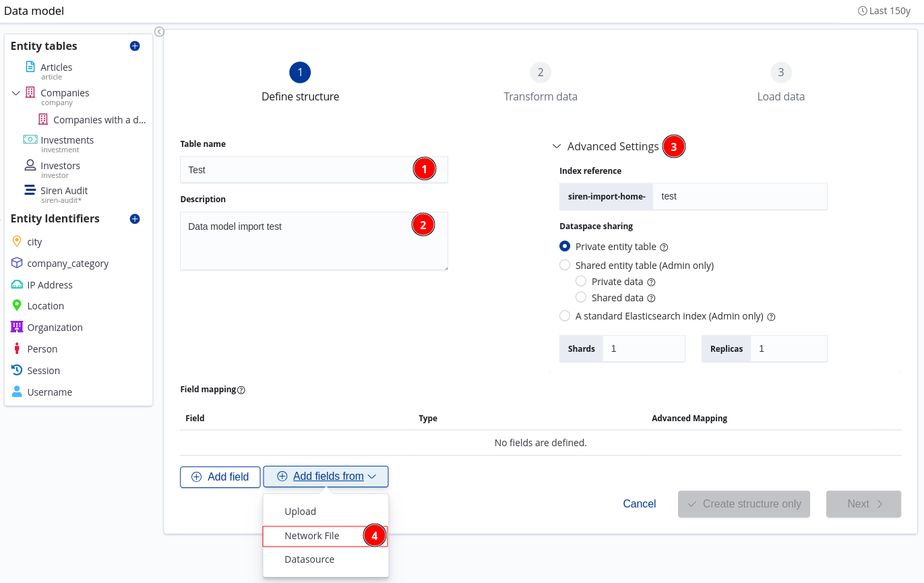The width and height of the screenshot is (924, 583).
Task: Choose standard Elasticsearch index radio option
Action: tap(565, 316)
